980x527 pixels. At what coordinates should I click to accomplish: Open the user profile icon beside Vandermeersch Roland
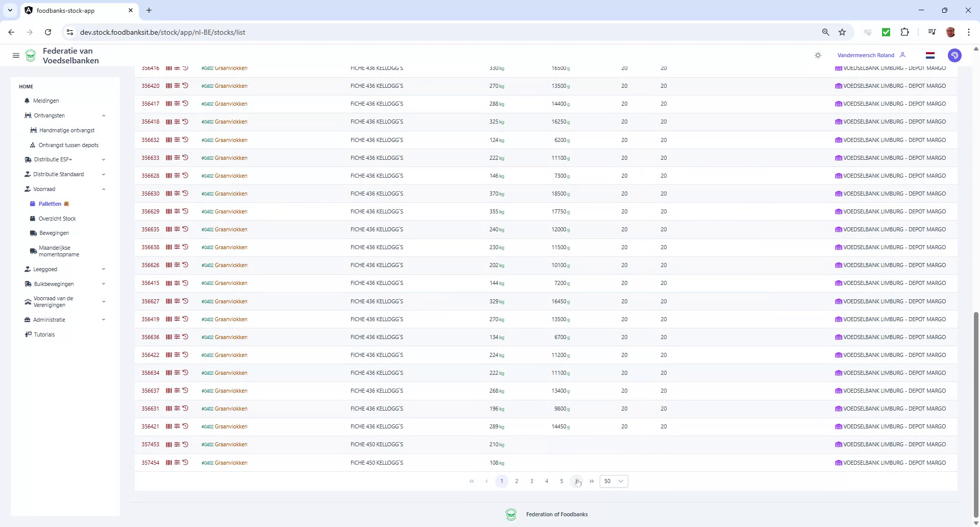tap(903, 55)
